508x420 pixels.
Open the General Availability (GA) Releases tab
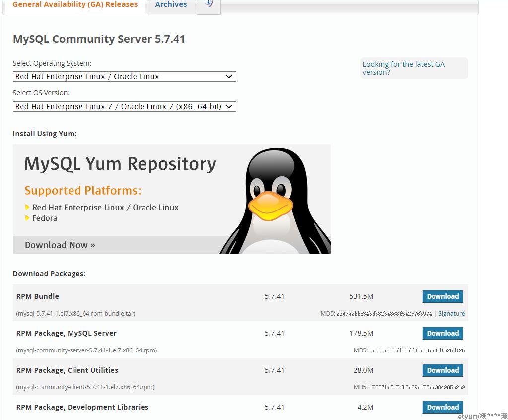point(75,6)
